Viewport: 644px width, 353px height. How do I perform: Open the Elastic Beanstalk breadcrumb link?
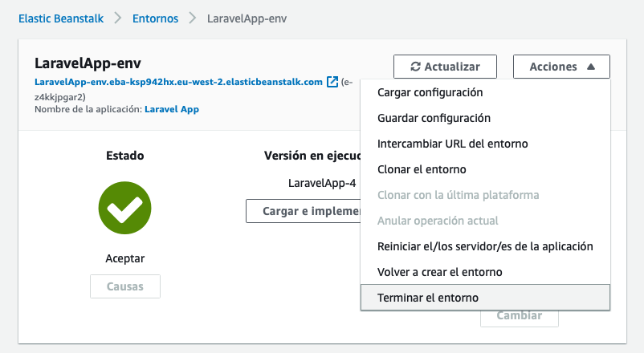coord(61,18)
